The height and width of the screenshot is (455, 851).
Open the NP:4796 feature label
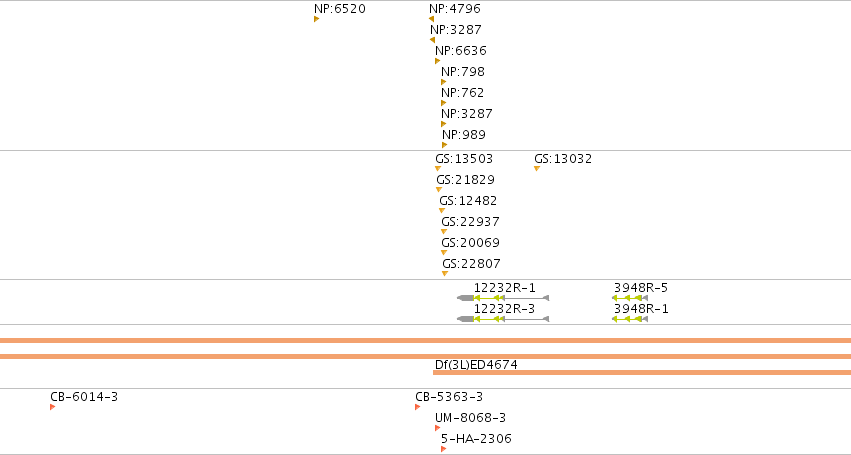[x=455, y=9]
